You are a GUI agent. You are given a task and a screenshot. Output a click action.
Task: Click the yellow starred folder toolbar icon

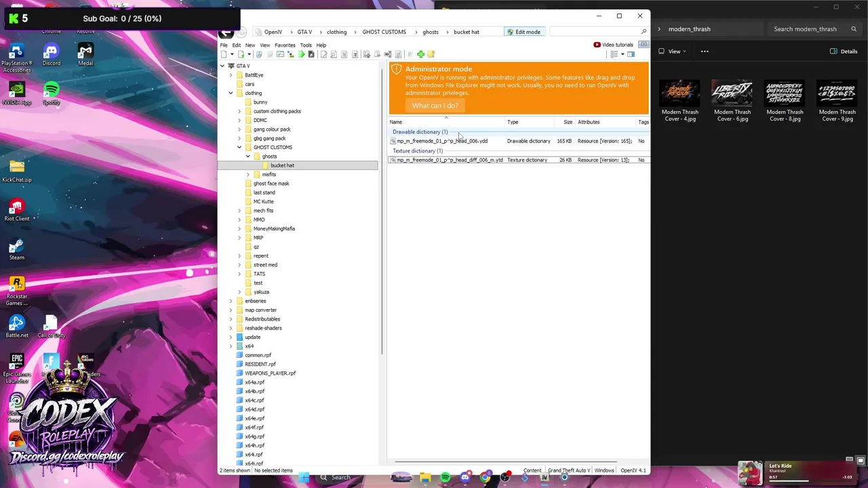point(431,54)
